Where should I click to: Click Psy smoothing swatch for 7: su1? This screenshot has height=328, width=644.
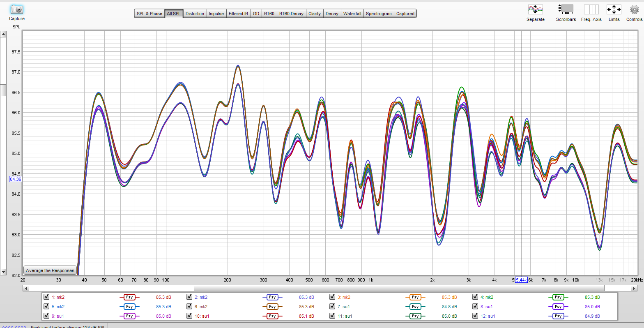pos(415,307)
